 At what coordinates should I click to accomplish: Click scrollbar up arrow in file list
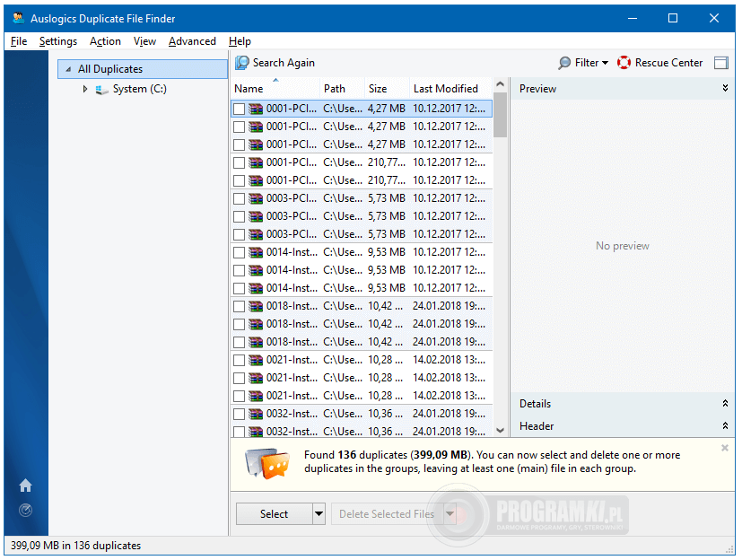(x=500, y=84)
